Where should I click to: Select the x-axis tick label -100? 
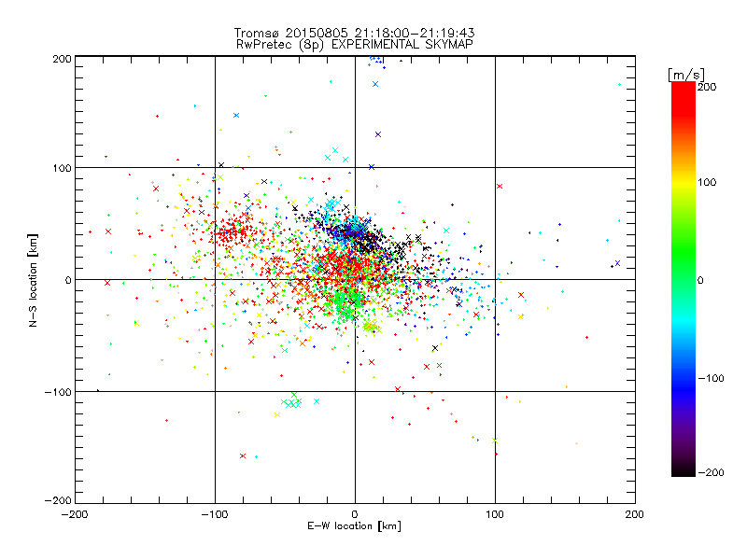point(215,514)
